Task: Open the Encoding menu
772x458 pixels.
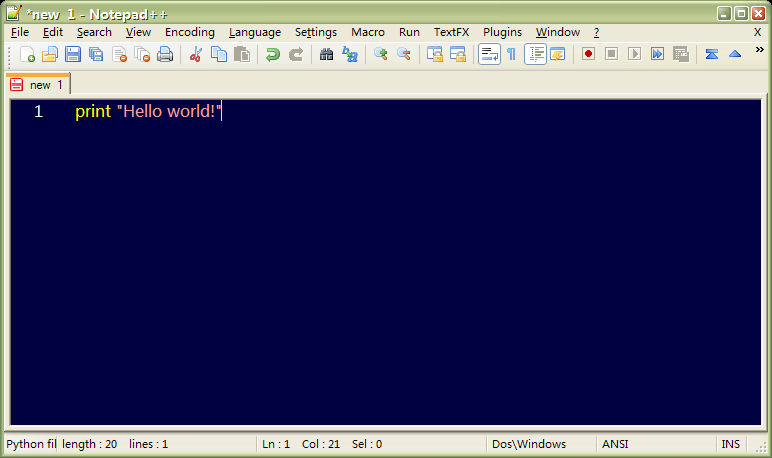Action: point(190,33)
